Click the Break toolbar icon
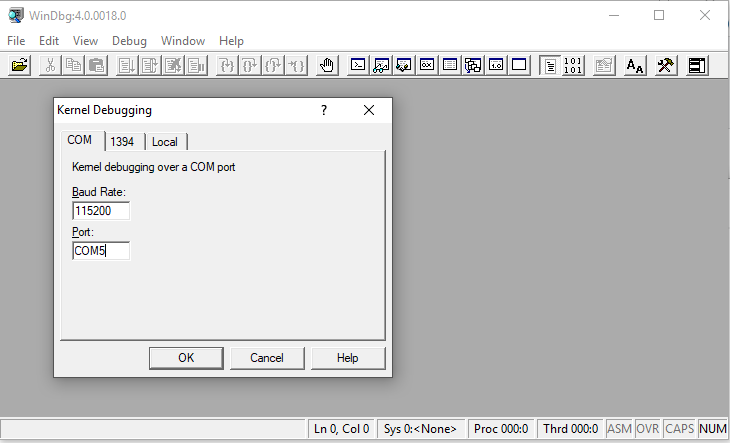This screenshot has width=730, height=443. (196, 65)
